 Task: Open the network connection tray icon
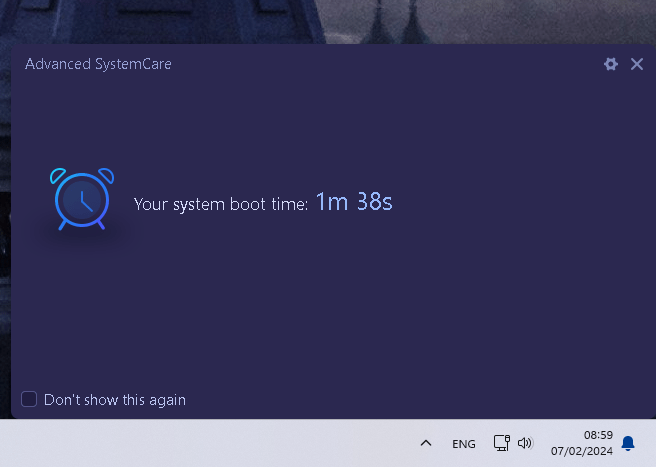pos(502,443)
